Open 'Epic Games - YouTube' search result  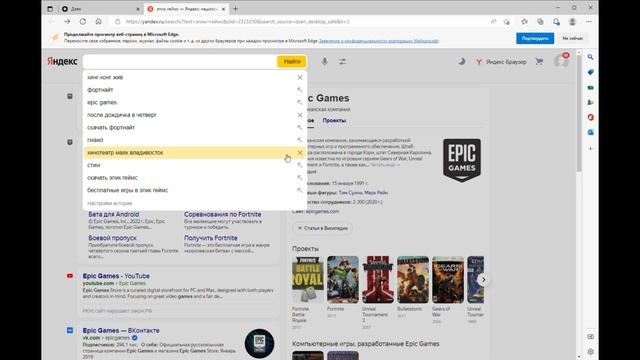coord(116,276)
